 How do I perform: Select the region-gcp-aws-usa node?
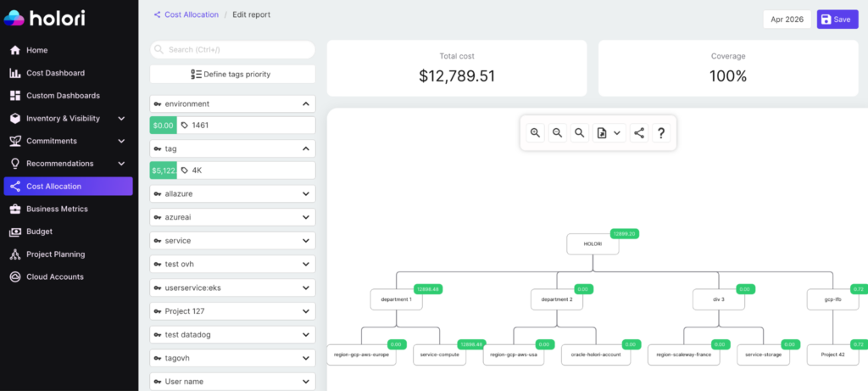coord(514,355)
